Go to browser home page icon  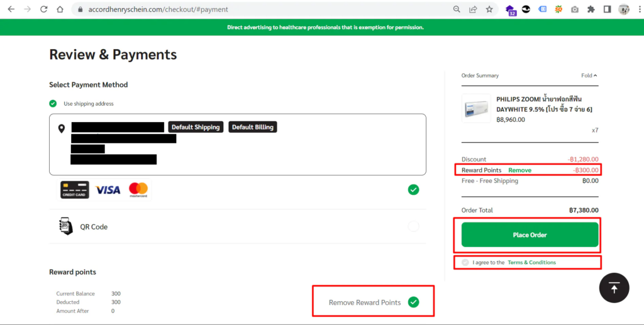point(60,9)
